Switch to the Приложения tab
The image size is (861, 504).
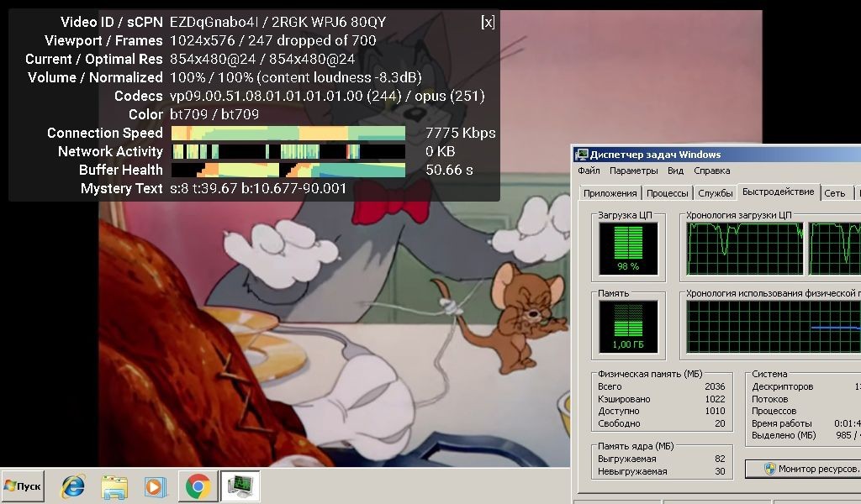pyautogui.click(x=610, y=193)
